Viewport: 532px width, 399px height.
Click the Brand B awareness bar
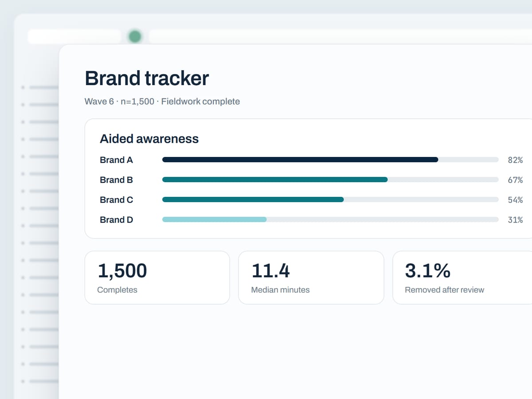pos(330,180)
